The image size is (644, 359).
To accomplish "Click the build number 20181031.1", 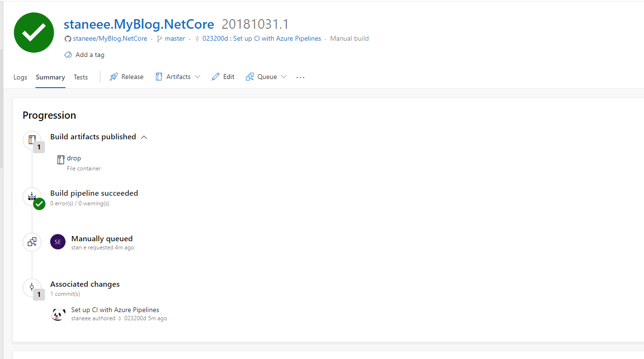I will pyautogui.click(x=255, y=24).
